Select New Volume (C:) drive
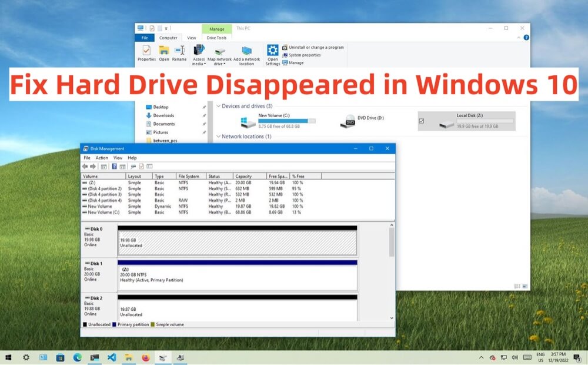 [278, 121]
